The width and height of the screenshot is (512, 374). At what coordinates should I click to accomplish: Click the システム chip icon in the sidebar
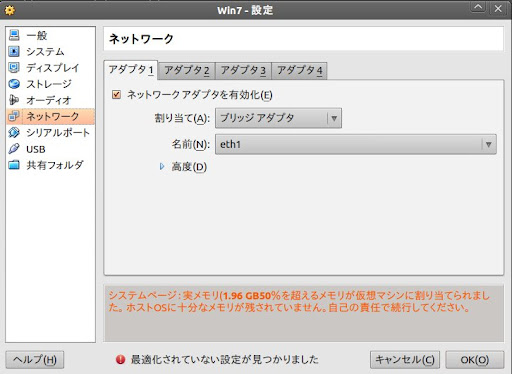(14, 51)
